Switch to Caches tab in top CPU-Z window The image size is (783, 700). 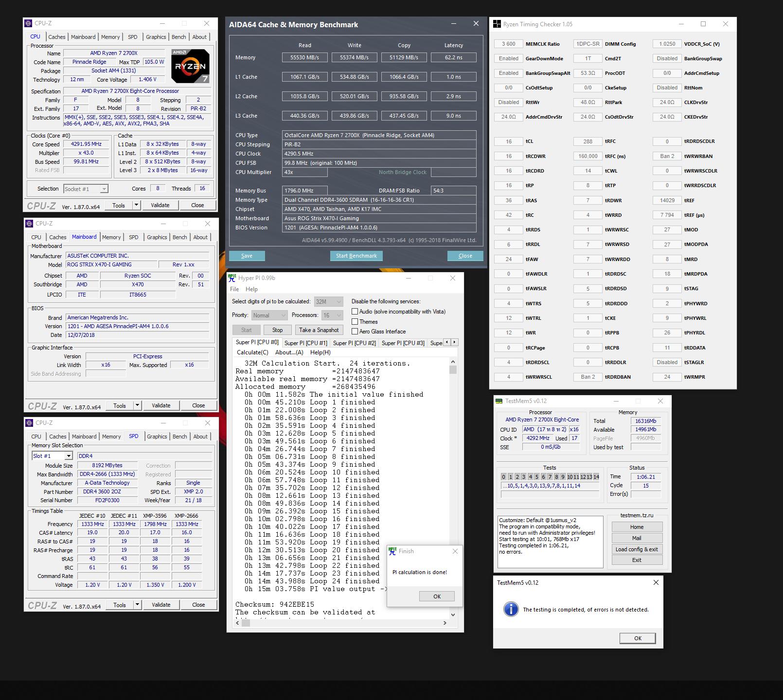tap(56, 37)
